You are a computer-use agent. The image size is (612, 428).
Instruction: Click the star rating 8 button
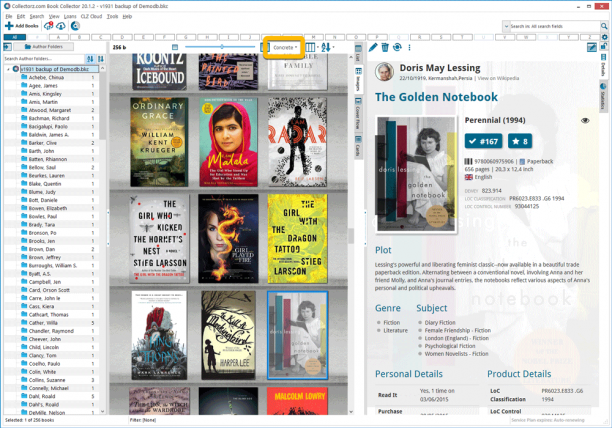pos(520,141)
